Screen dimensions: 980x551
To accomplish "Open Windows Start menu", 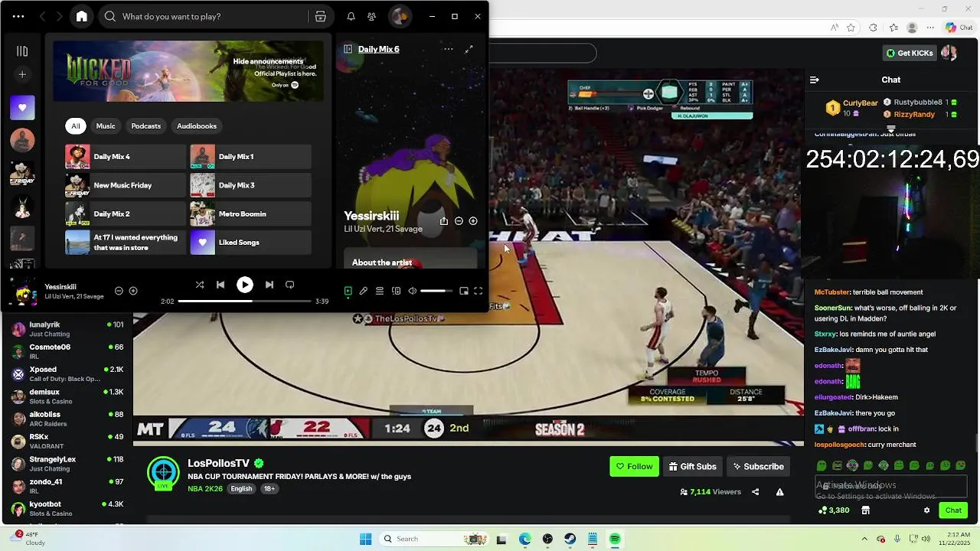I will pyautogui.click(x=365, y=539).
